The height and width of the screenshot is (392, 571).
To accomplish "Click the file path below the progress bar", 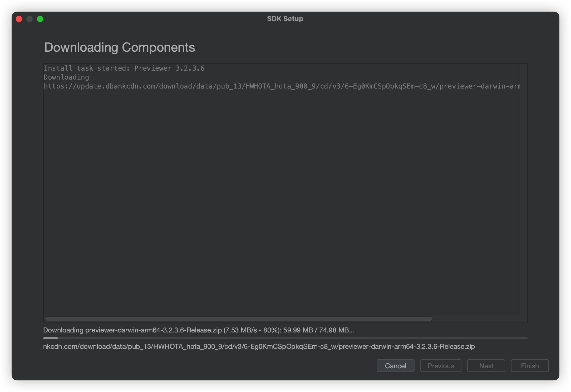I will tap(259, 346).
